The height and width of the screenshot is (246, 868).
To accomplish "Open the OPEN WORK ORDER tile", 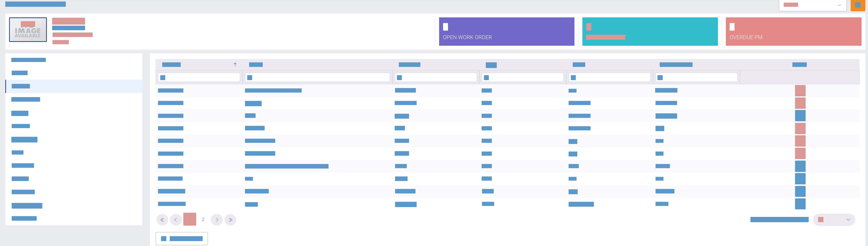I will tap(506, 32).
